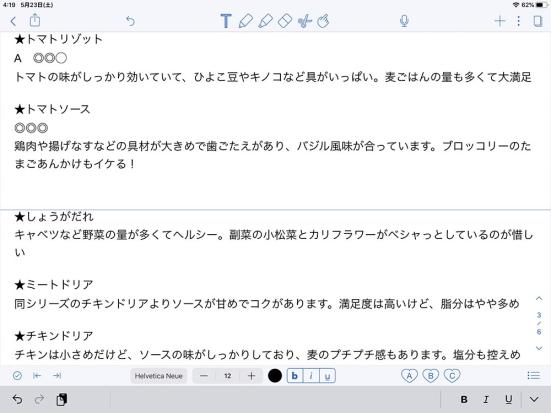Select the Text tool
551x413 pixels.
click(x=226, y=21)
